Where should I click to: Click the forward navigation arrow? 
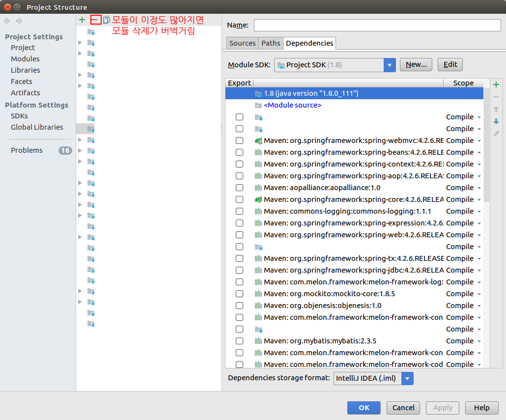point(19,21)
